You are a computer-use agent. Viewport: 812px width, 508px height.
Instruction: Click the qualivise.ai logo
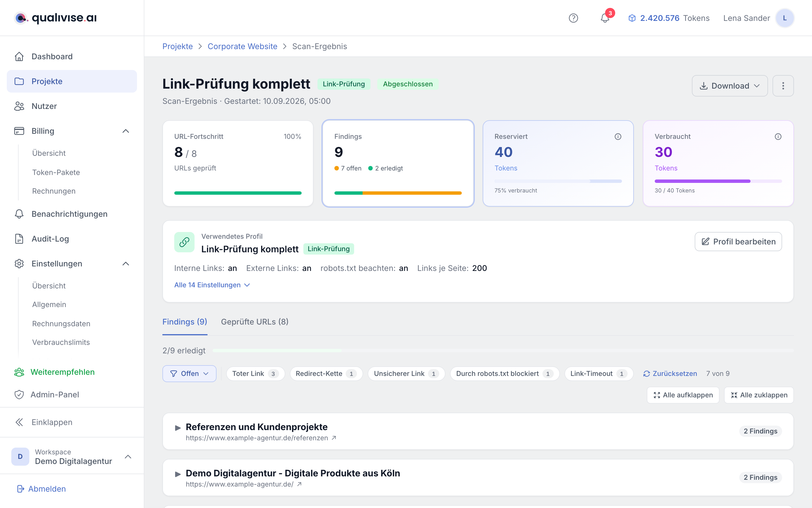(x=55, y=18)
